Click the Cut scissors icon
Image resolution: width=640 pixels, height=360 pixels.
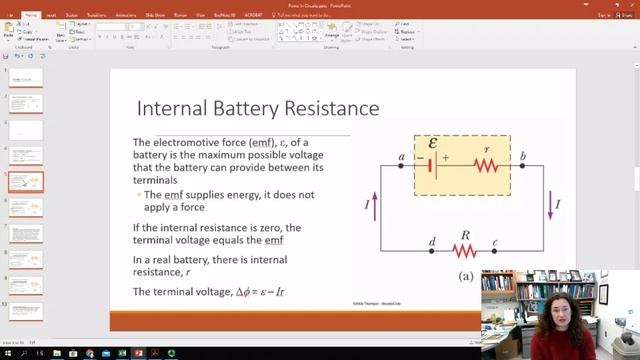[x=19, y=24]
